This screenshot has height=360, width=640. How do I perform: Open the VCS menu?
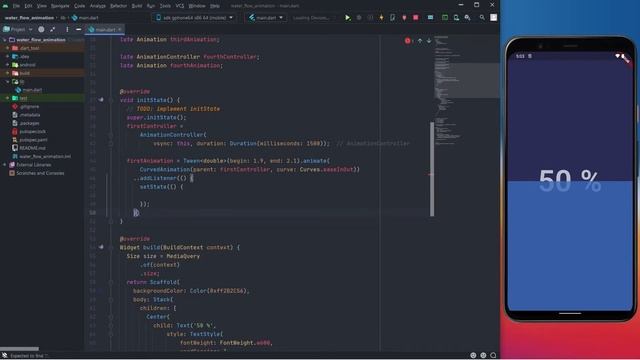(x=180, y=6)
